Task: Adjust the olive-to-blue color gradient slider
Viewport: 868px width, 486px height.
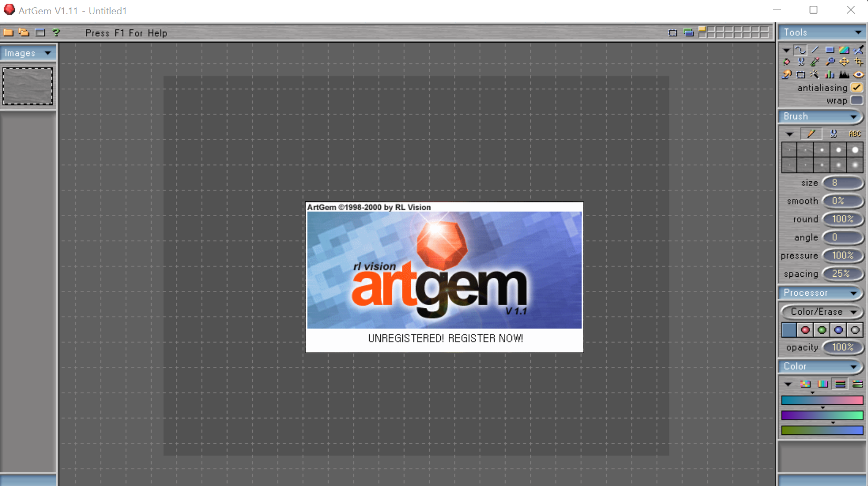Action: point(822,431)
